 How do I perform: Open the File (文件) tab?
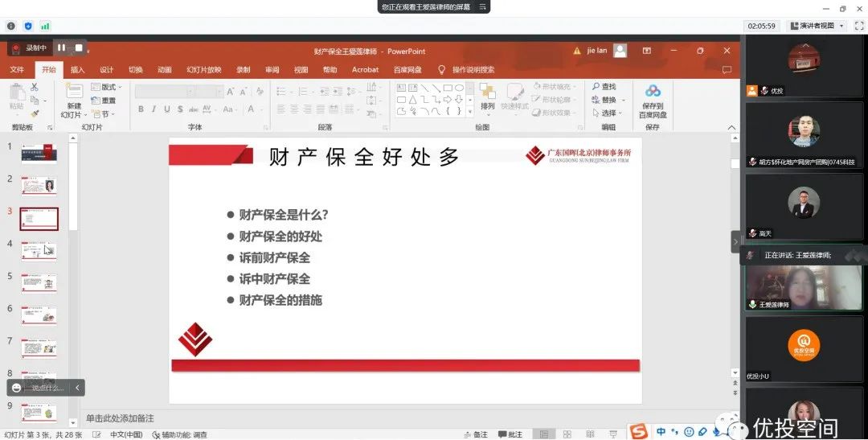pos(17,70)
